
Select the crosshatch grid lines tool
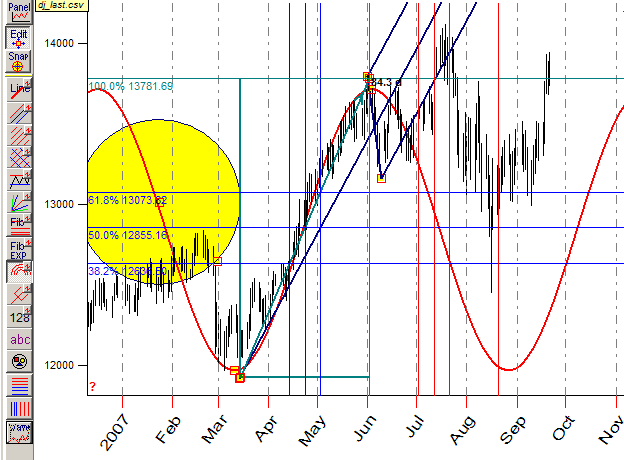point(18,156)
